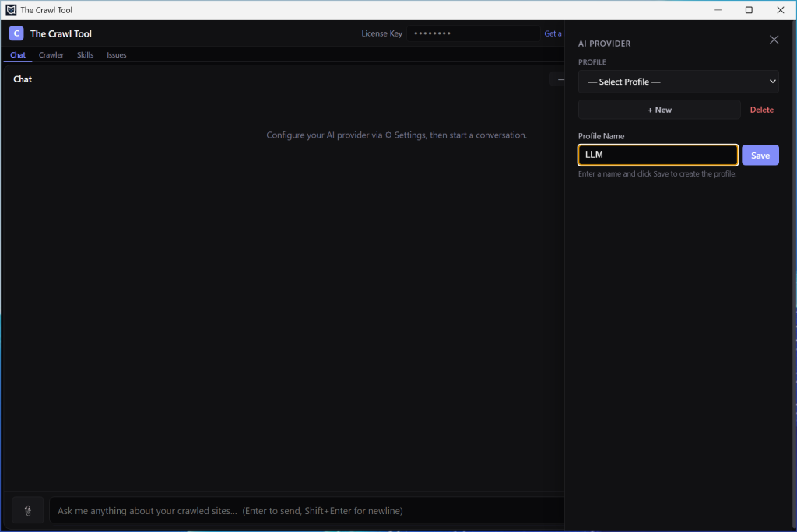
Task: Click the purple C logo of The Crawl Tool
Action: click(16, 33)
